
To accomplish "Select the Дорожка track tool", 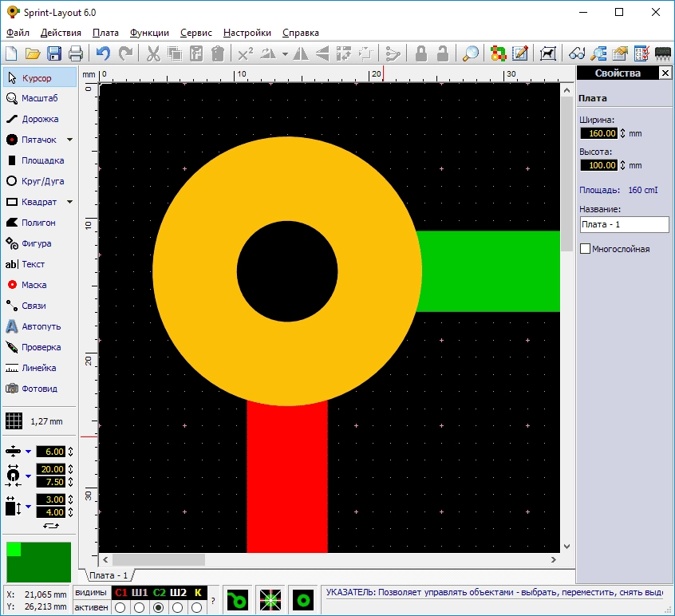I will 40,119.
